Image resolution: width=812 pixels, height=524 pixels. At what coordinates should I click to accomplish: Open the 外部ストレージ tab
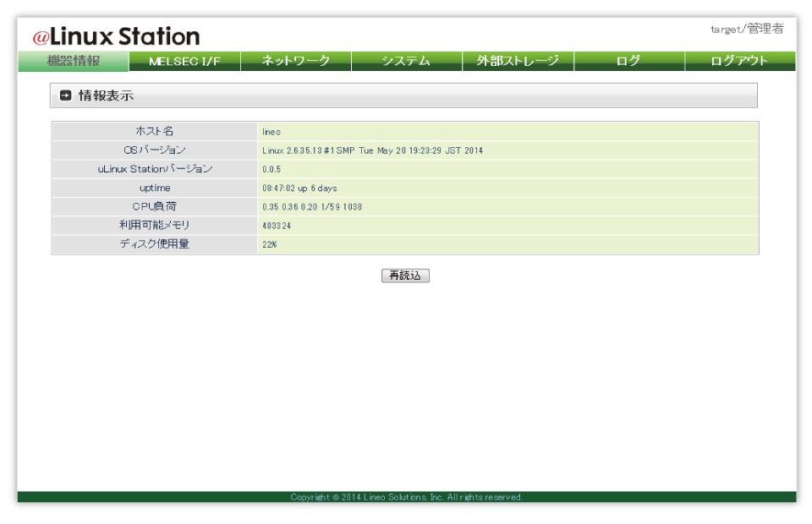[x=518, y=61]
